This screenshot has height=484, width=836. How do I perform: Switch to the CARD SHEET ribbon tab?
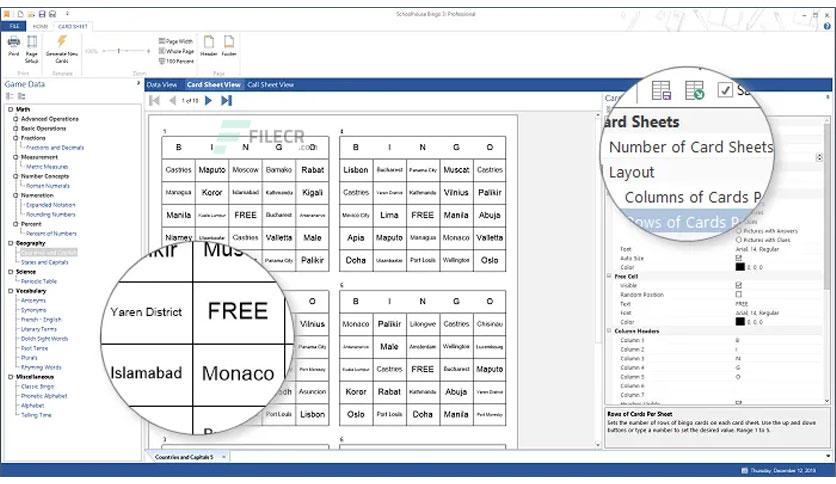pos(73,26)
